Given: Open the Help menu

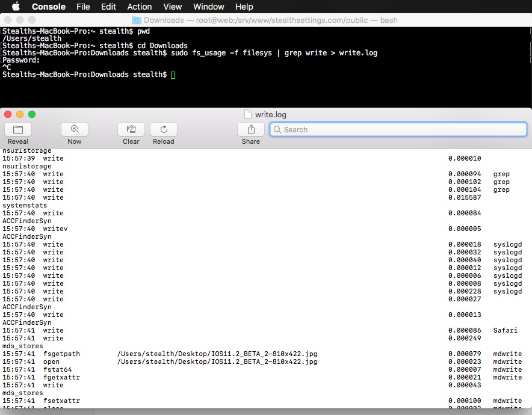Looking at the screenshot, I should click(x=244, y=7).
